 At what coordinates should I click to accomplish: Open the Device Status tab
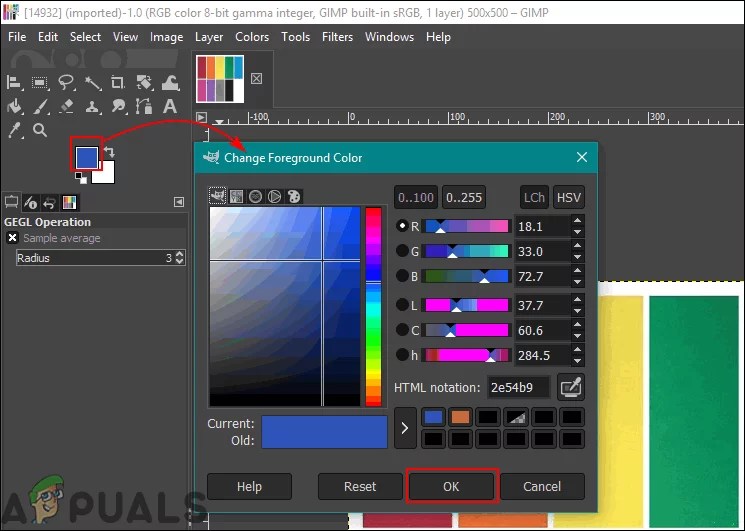pos(31,203)
